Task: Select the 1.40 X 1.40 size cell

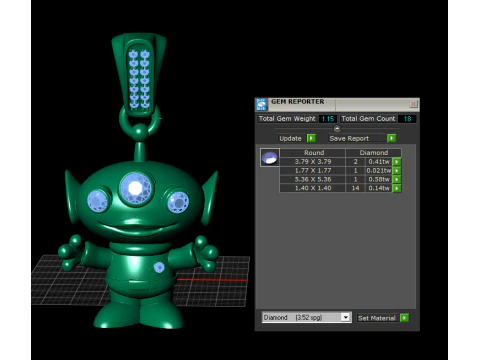Action: pos(313,188)
